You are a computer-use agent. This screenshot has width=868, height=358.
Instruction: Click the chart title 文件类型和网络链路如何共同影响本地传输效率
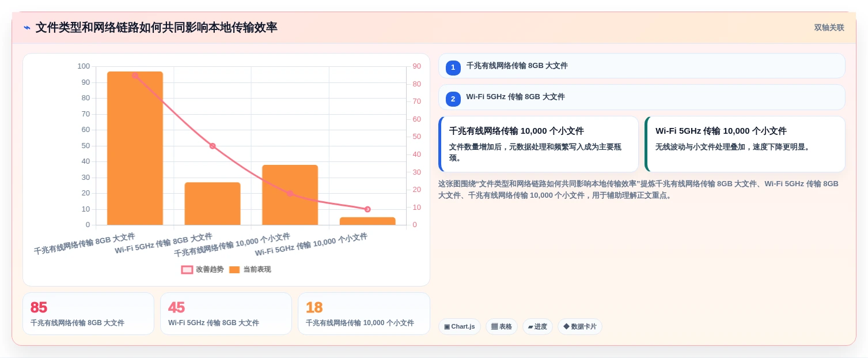pyautogui.click(x=157, y=28)
